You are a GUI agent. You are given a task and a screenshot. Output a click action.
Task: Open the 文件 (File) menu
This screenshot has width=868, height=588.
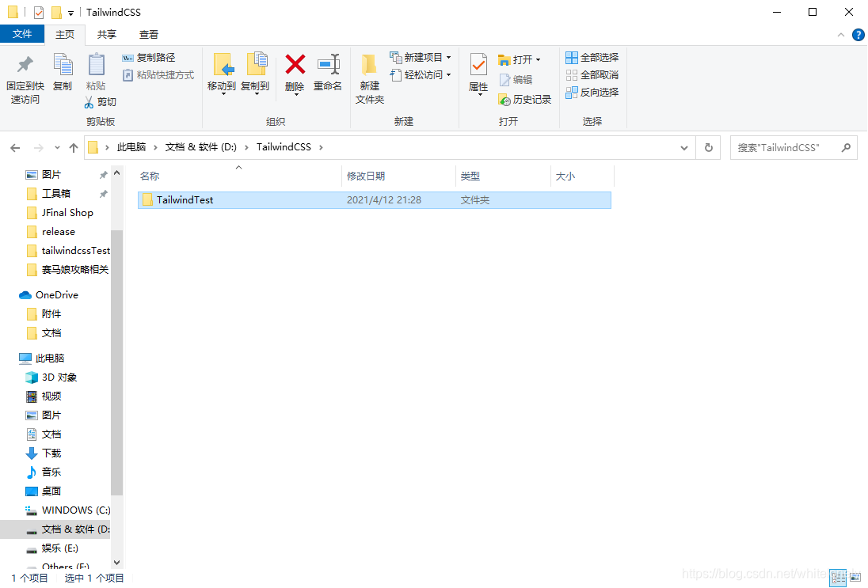click(x=23, y=34)
